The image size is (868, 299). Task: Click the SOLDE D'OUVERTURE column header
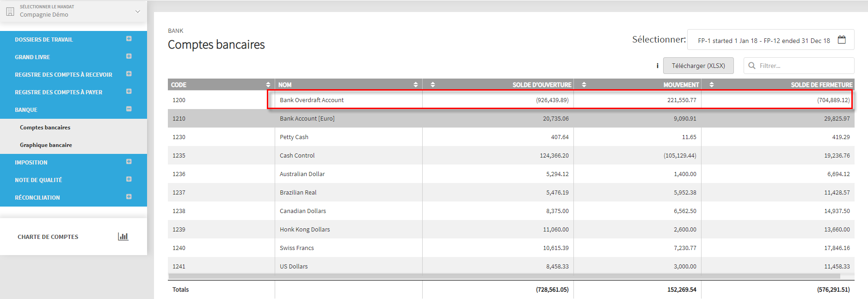tap(542, 85)
